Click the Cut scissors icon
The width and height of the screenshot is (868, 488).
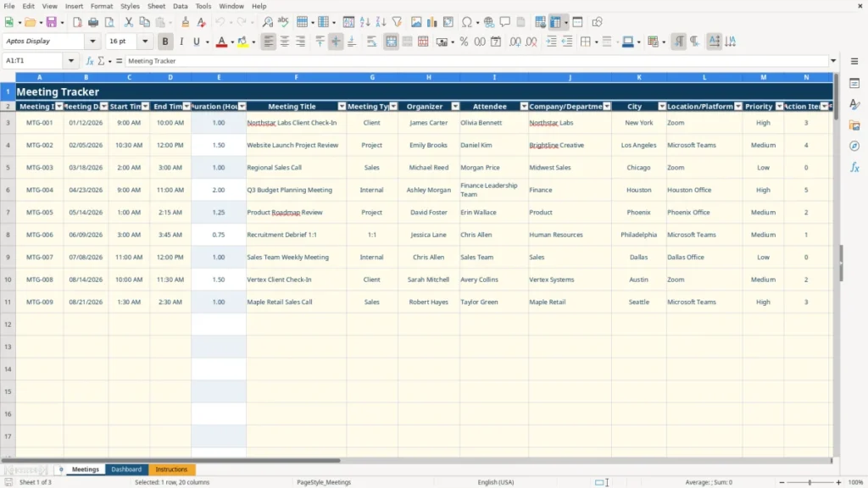[129, 22]
